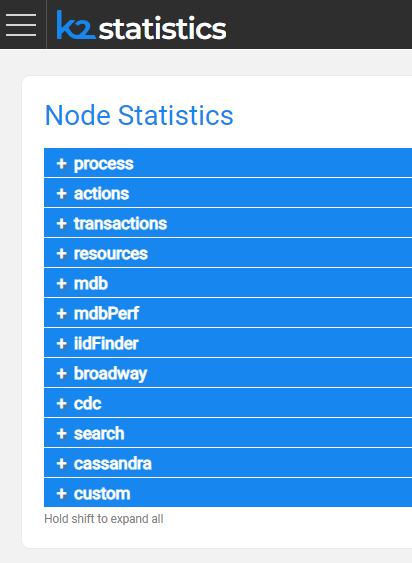Open the hamburger menu
Viewport: 412px width, 563px height.
[21, 25]
